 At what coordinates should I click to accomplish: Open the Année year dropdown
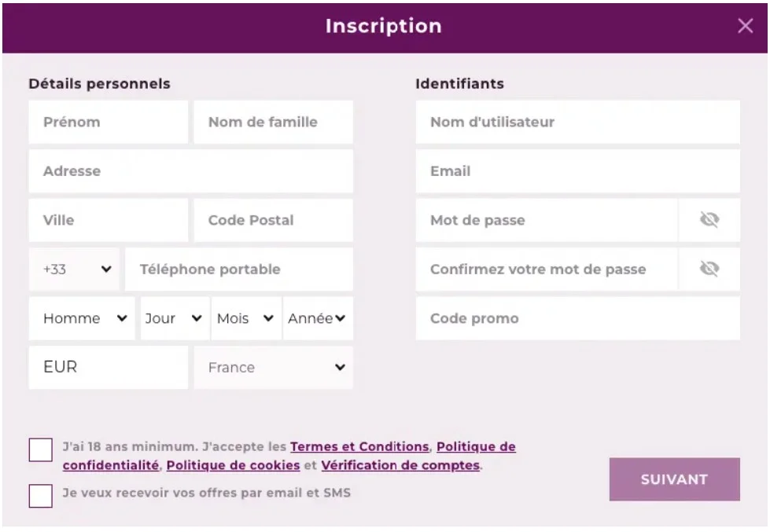pyautogui.click(x=319, y=318)
